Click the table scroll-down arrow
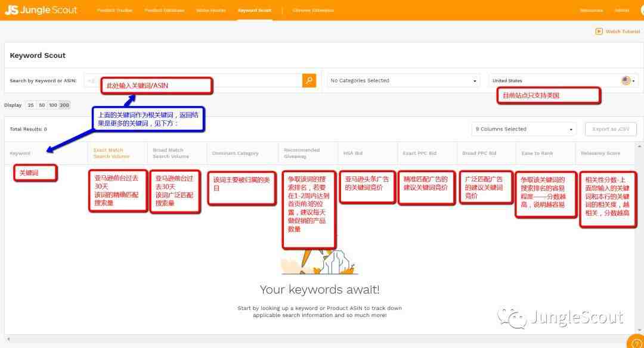Image resolution: width=644 pixels, height=348 pixels. point(639,330)
